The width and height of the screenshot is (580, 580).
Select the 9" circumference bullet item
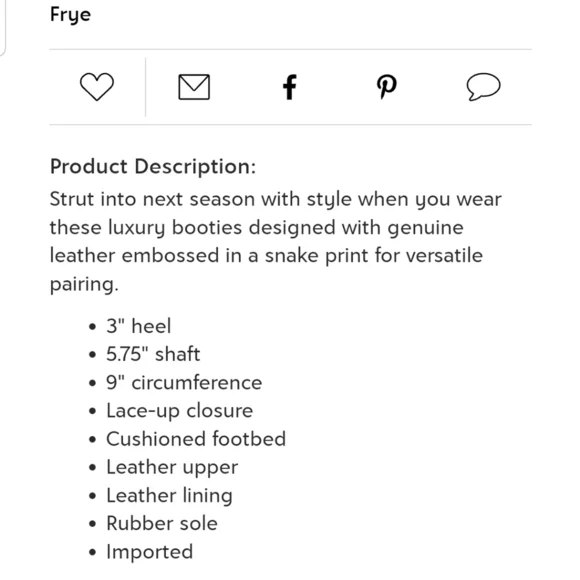click(184, 382)
